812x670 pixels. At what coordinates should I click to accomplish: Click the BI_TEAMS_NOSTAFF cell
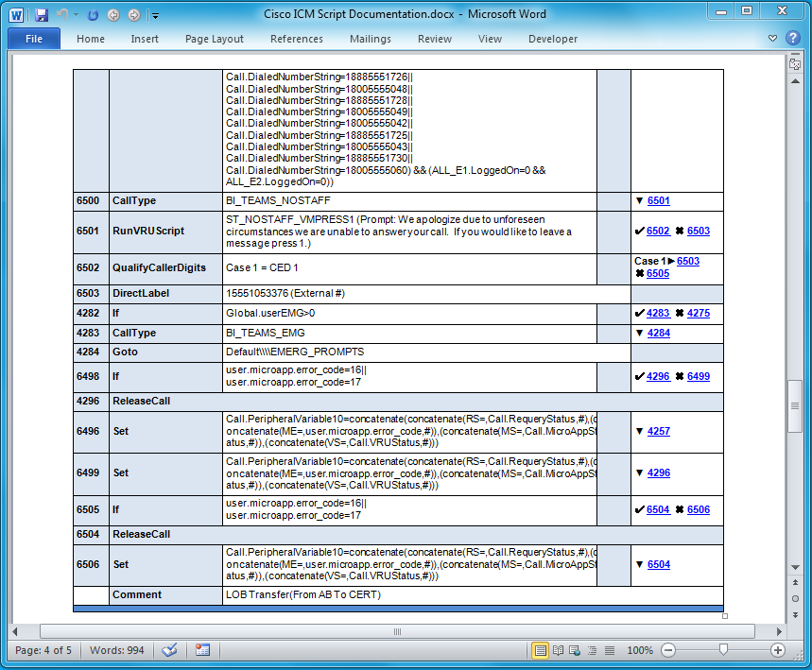(x=409, y=201)
